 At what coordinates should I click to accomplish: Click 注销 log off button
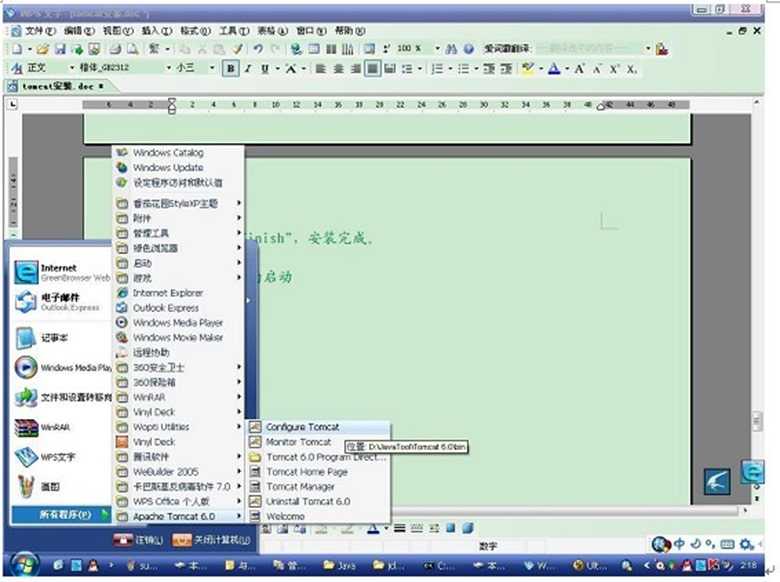[138, 540]
